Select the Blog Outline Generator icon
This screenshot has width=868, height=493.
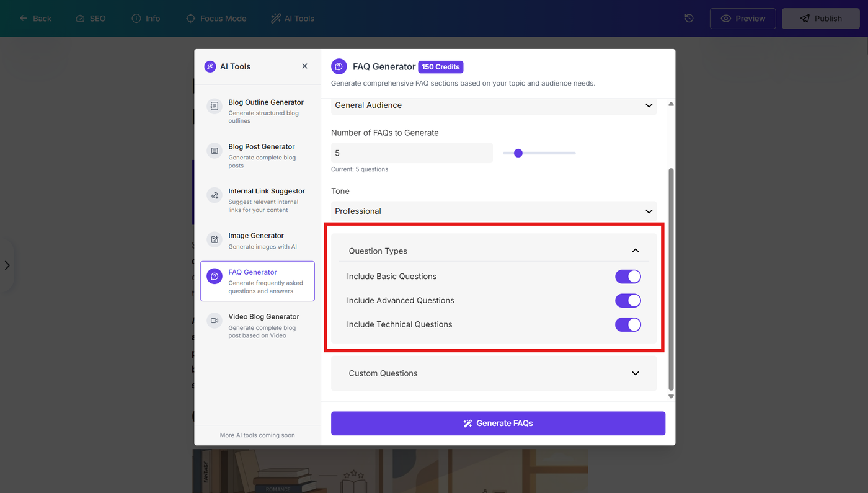pos(215,106)
